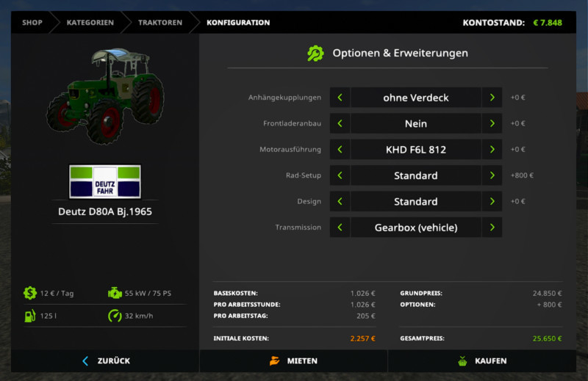Click the Mieten hand icon

pyautogui.click(x=274, y=360)
